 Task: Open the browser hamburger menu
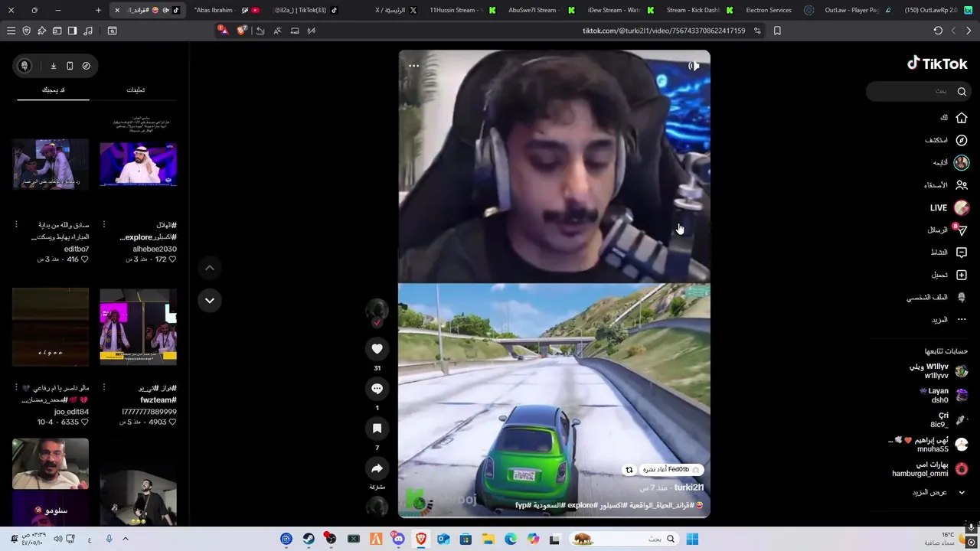[11, 31]
